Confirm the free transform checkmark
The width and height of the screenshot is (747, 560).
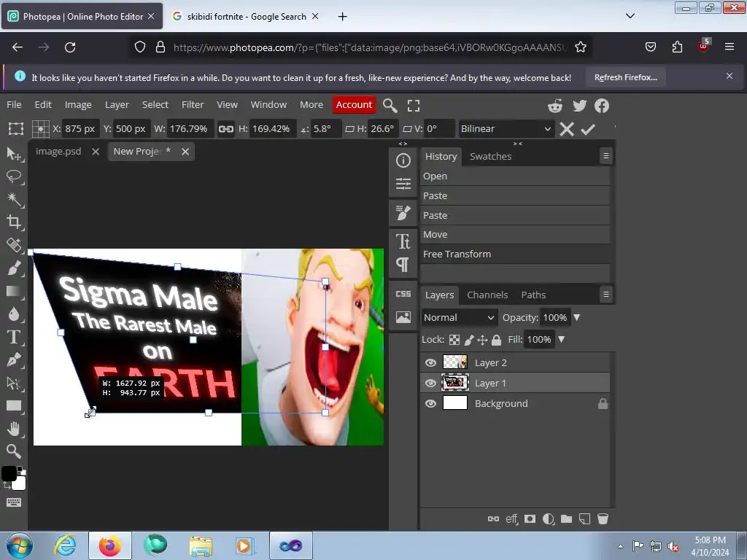[589, 129]
